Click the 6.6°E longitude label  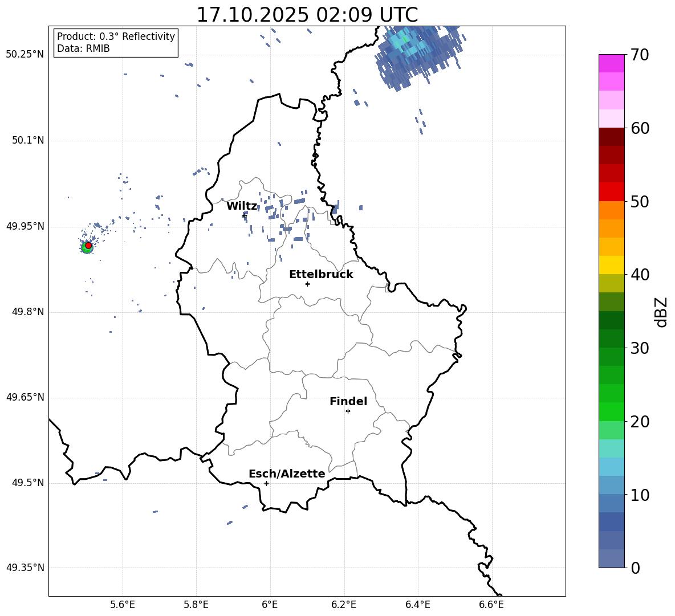click(491, 605)
